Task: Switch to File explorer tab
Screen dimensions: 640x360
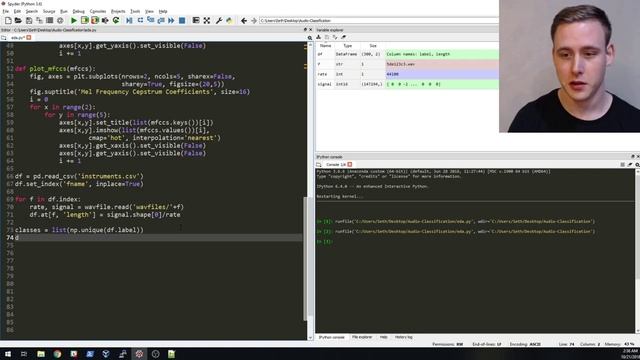Action: click(x=362, y=338)
